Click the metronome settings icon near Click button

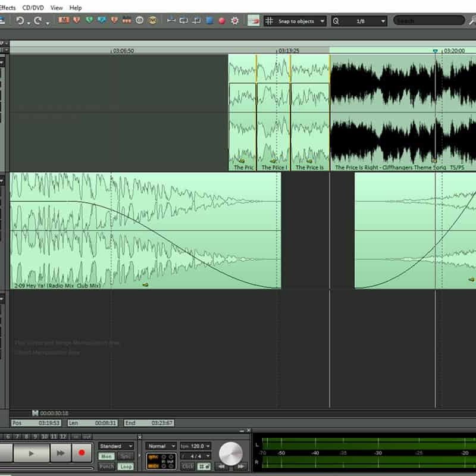coord(203,465)
